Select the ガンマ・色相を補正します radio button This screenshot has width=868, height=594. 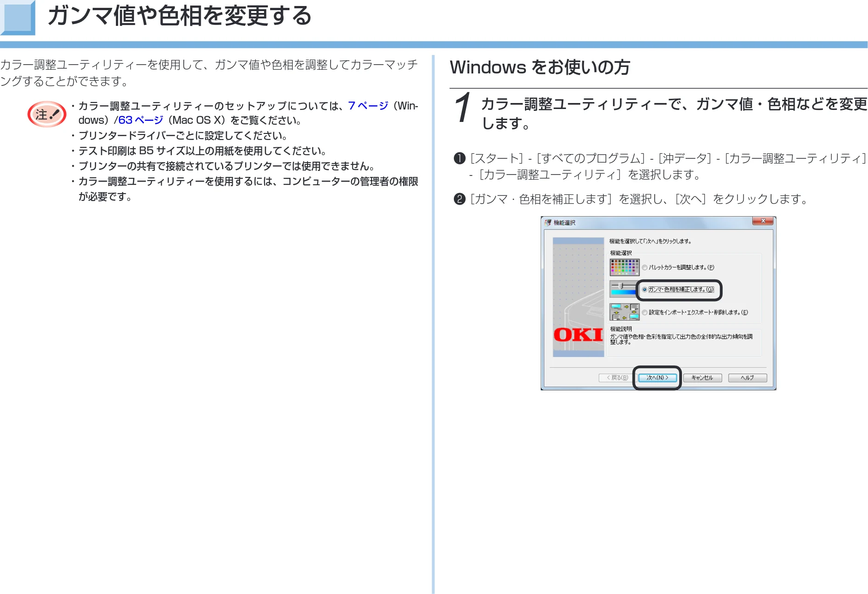click(x=645, y=290)
